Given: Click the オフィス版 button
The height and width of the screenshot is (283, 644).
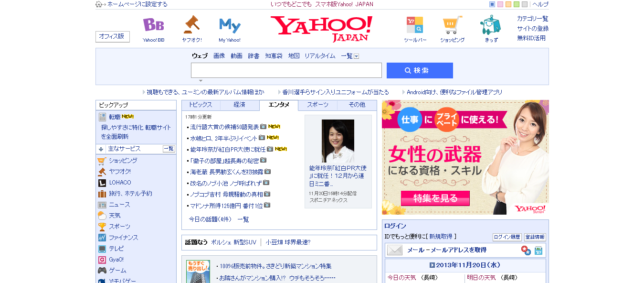Looking at the screenshot, I should coord(112,36).
